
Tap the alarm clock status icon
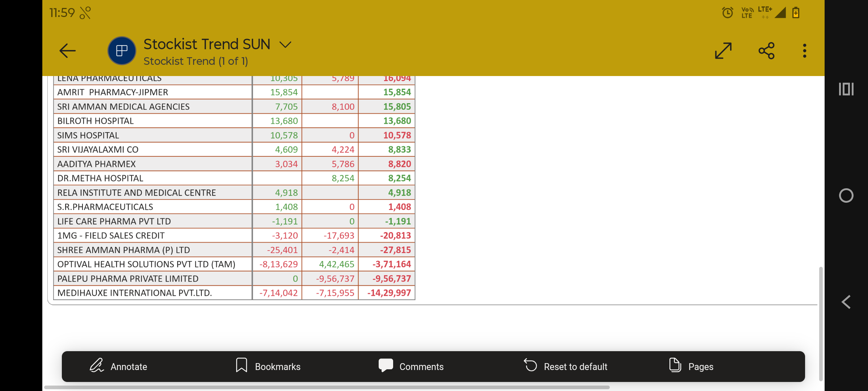[727, 13]
